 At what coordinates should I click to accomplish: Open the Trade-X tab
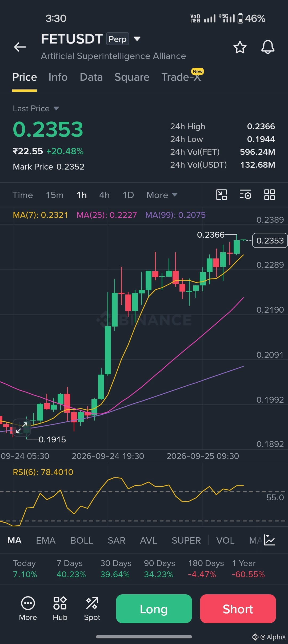(181, 77)
